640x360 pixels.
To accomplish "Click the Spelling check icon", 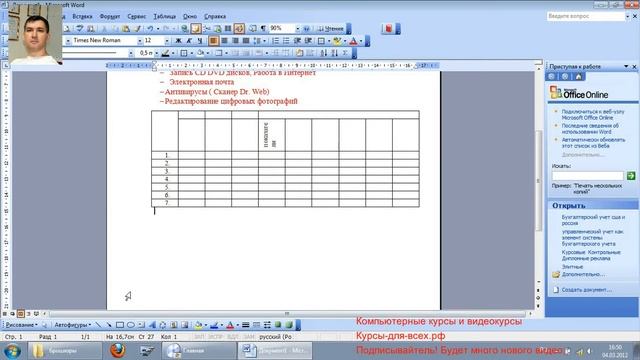I will [80, 29].
